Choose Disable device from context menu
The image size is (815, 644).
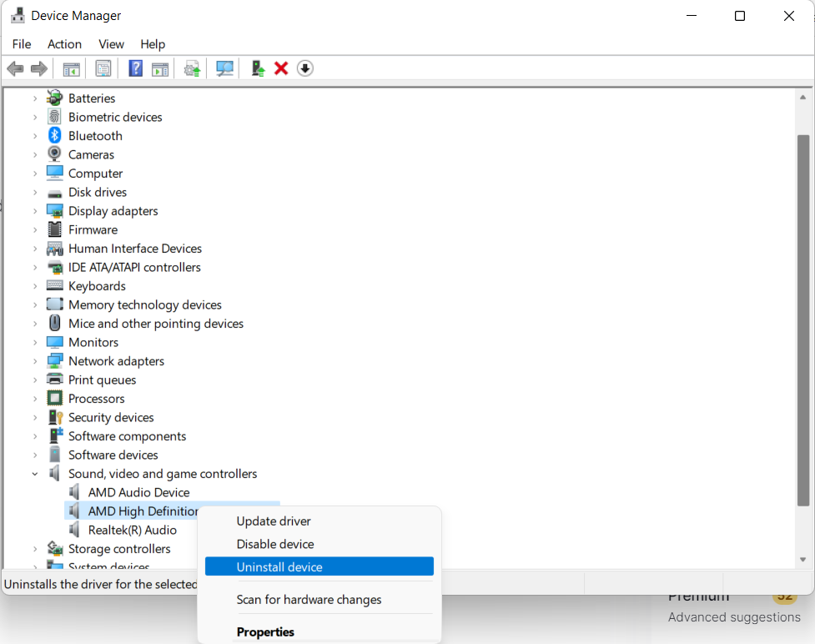pyautogui.click(x=319, y=544)
